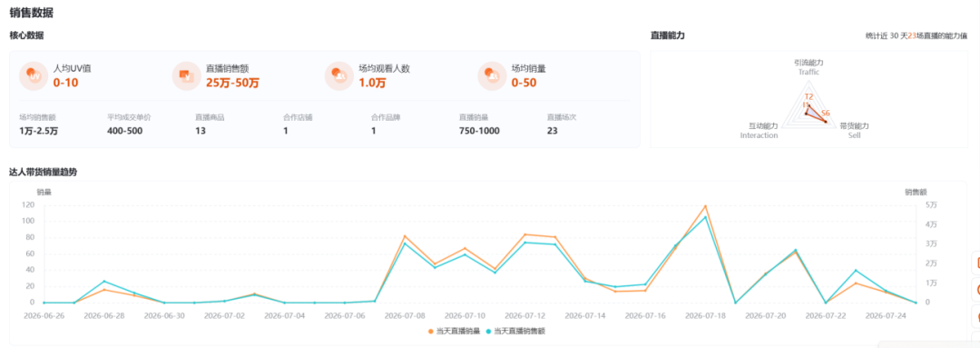Click the 直播销售额 icon

coord(187,75)
